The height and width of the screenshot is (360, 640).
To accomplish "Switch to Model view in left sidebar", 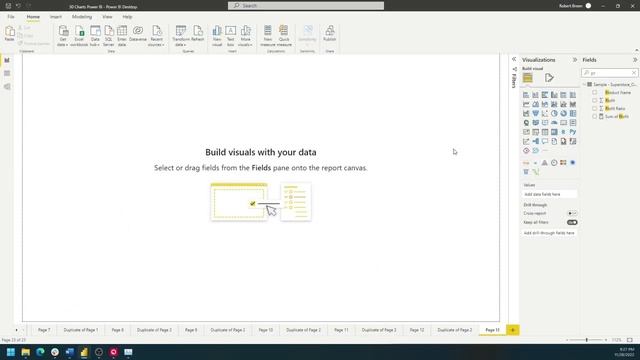I will coord(7,87).
